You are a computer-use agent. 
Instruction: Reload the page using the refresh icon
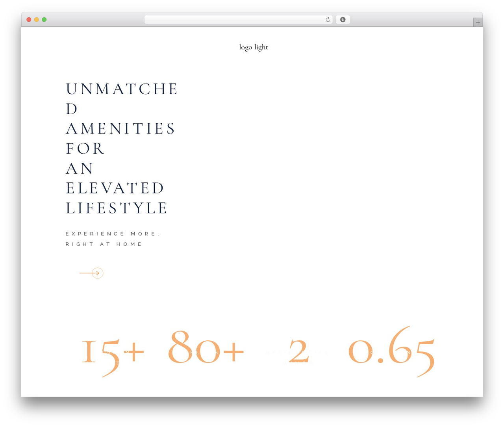(328, 20)
